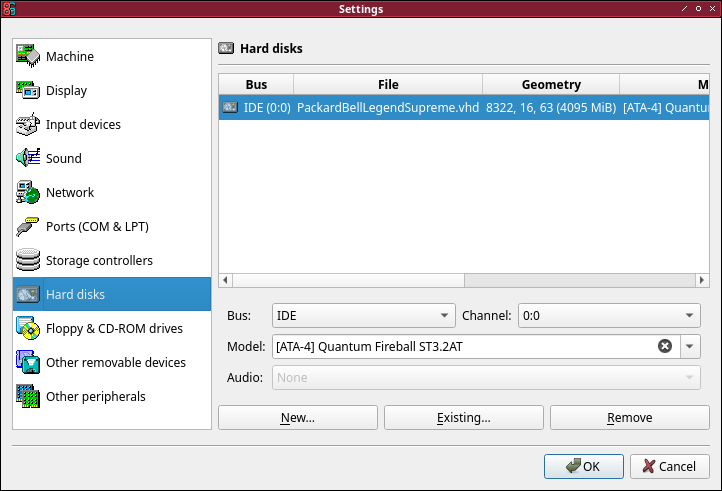Open Other removable devices settings
The width and height of the screenshot is (722, 491).
pos(112,362)
